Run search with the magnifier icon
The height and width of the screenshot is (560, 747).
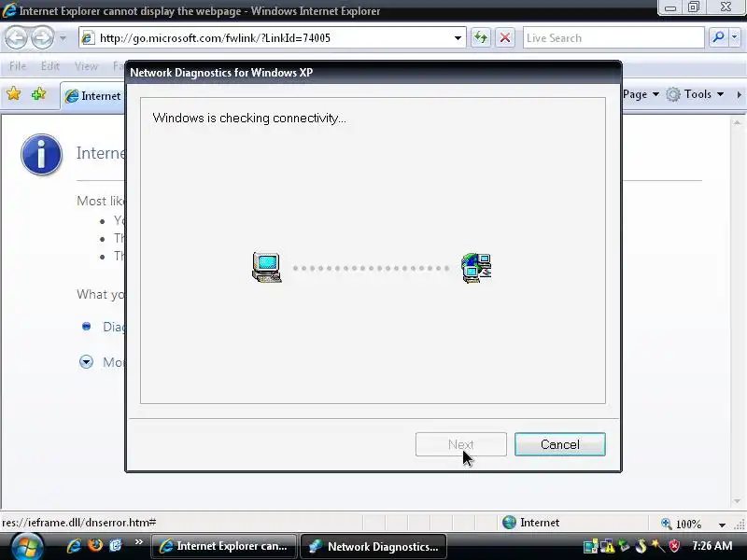pos(718,37)
